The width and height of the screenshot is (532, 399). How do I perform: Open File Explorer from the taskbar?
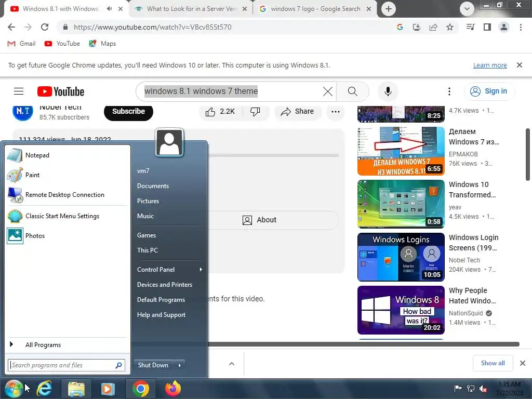76,389
